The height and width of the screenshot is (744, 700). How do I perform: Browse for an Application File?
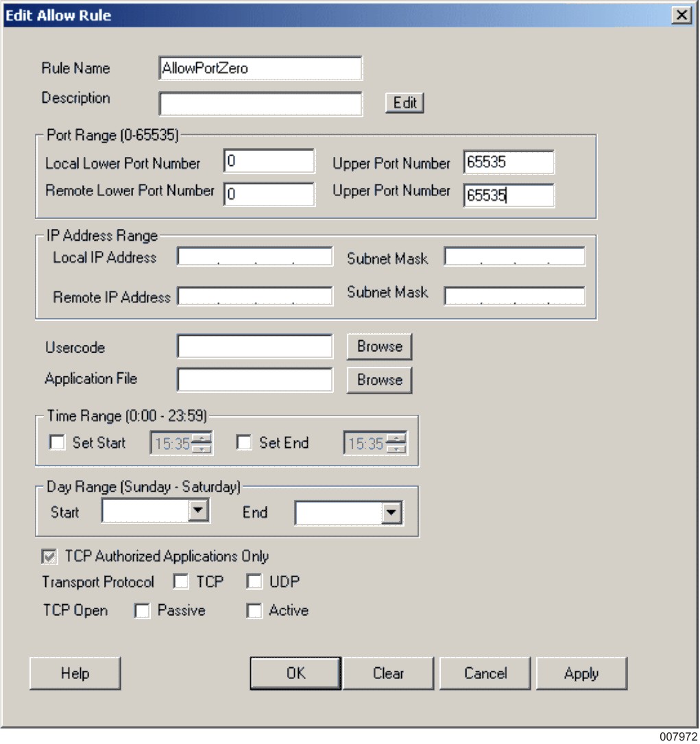[x=379, y=380]
